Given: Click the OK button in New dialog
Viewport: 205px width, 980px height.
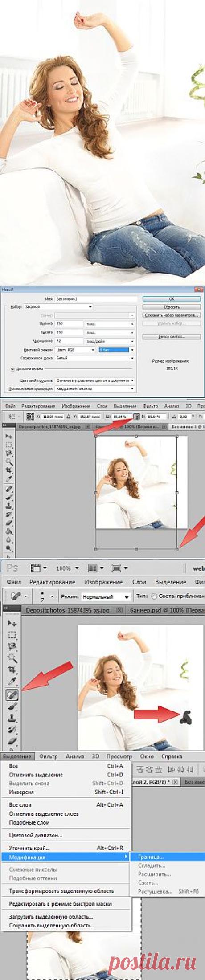Looking at the screenshot, I should [x=172, y=299].
